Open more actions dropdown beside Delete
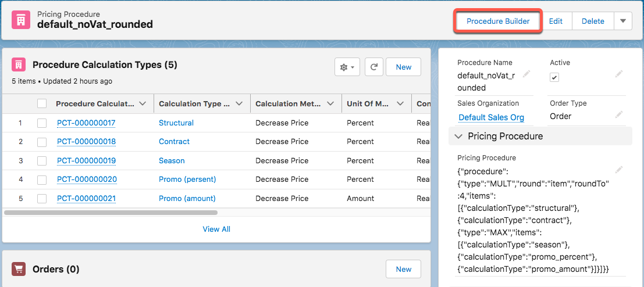This screenshot has height=287, width=644. [x=623, y=21]
